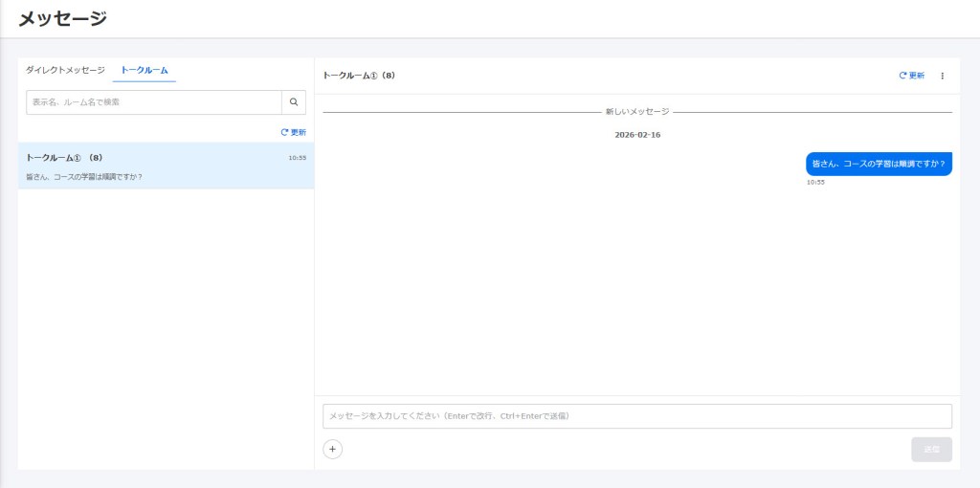This screenshot has height=488, width=980.
Task: Click the room list preview text 皆さん、コースの学習は順調ですか？
Action: coord(84,177)
